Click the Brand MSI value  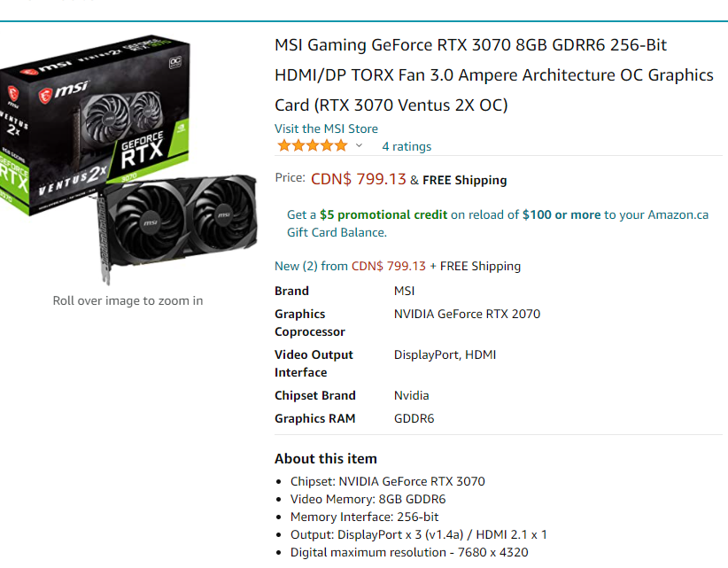[x=404, y=291]
